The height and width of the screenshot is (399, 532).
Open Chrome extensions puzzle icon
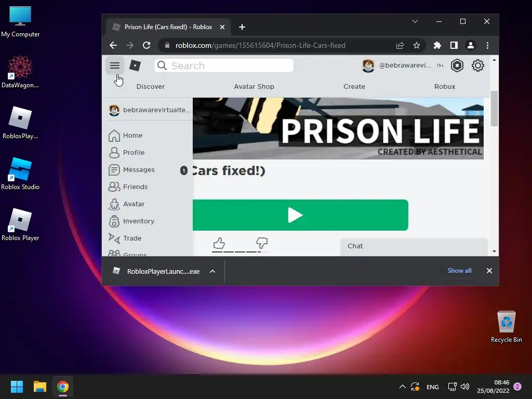[x=437, y=46]
